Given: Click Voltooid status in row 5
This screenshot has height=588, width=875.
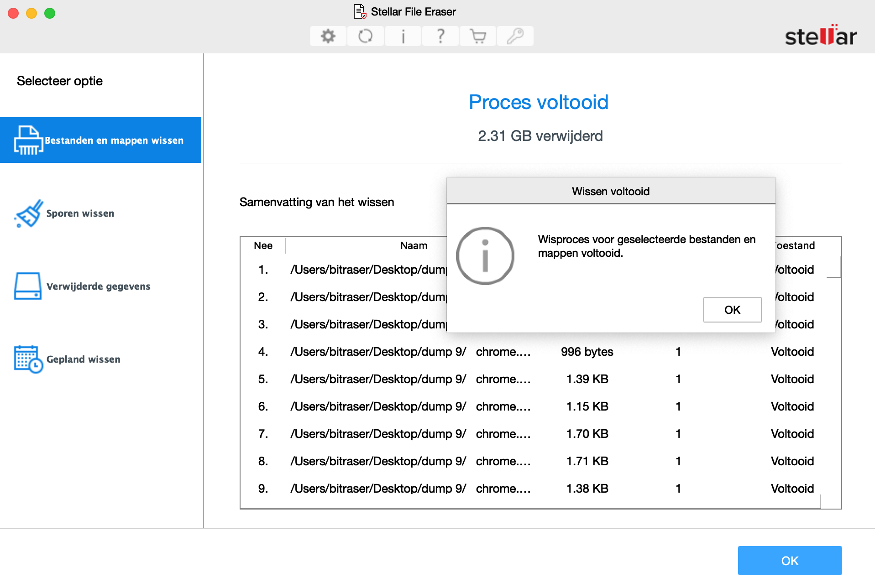Looking at the screenshot, I should (792, 379).
